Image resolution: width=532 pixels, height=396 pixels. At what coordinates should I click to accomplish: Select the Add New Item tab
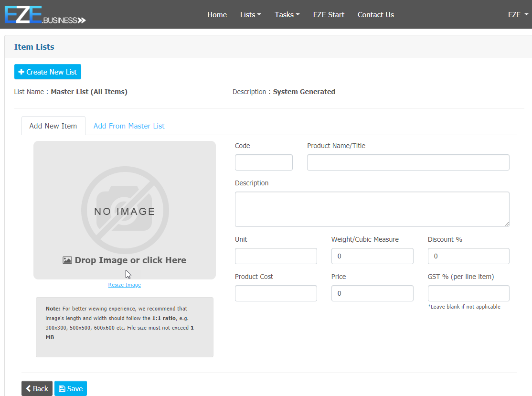(53, 126)
